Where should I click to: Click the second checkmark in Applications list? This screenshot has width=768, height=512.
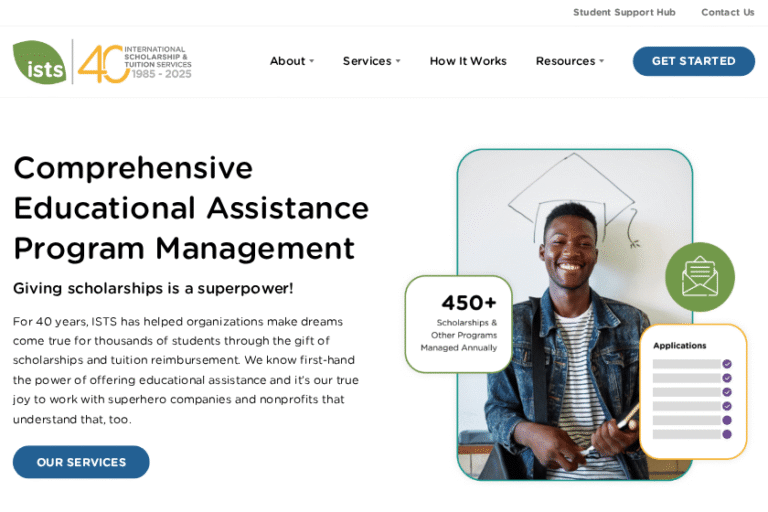(727, 378)
